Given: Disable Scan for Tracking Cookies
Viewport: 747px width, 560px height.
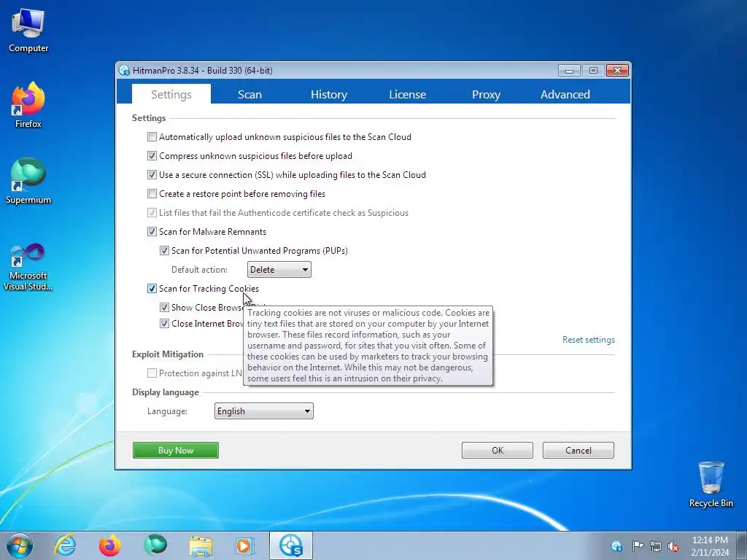Looking at the screenshot, I should pyautogui.click(x=152, y=289).
